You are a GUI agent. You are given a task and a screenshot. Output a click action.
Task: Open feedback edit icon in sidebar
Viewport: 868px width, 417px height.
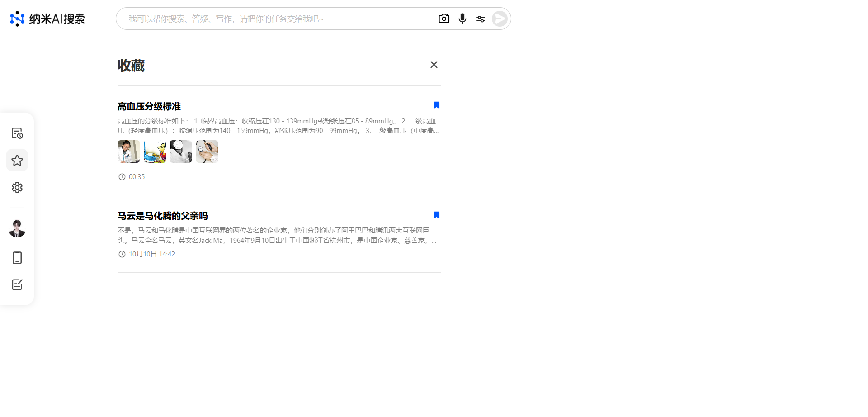click(17, 284)
